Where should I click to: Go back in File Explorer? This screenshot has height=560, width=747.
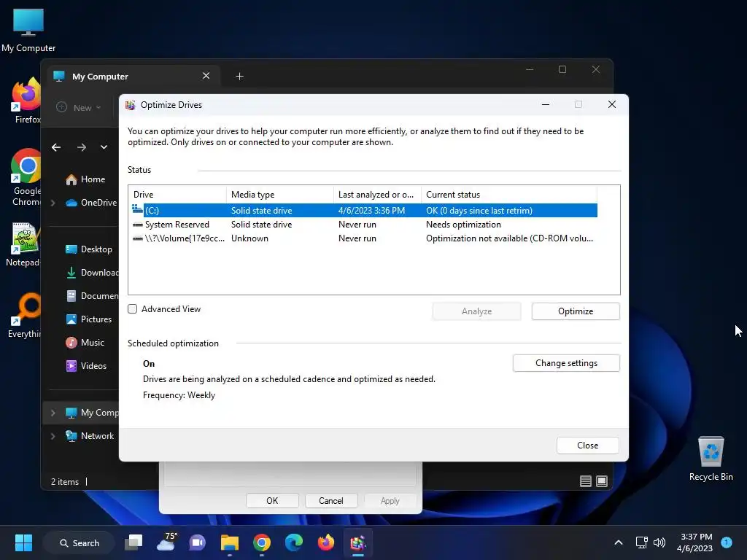[x=56, y=147]
